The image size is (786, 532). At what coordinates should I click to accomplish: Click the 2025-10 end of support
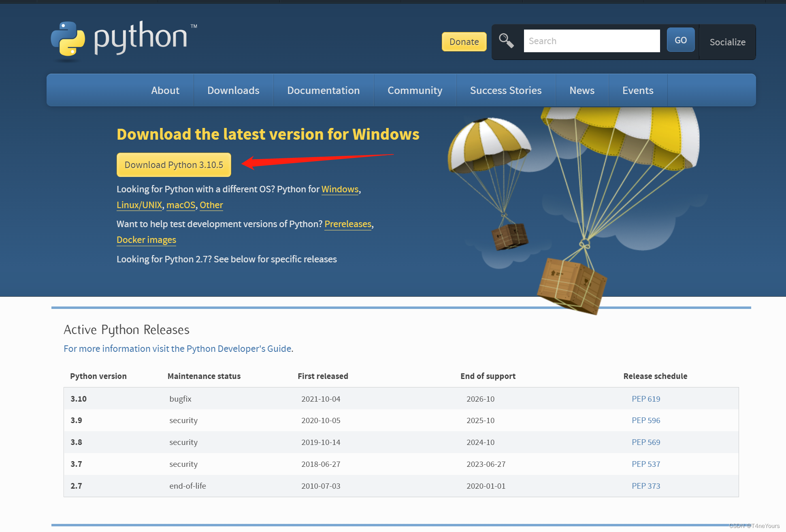[x=480, y=420]
